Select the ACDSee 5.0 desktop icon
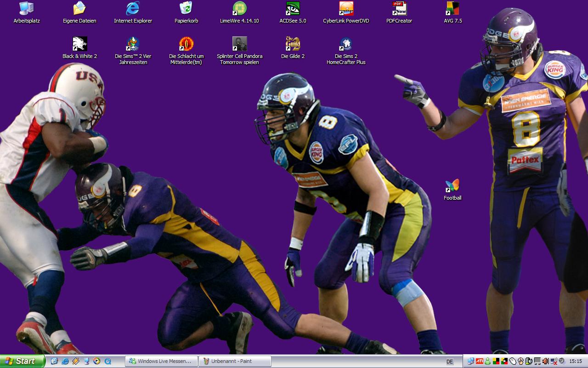The width and height of the screenshot is (588, 368). coord(293,12)
